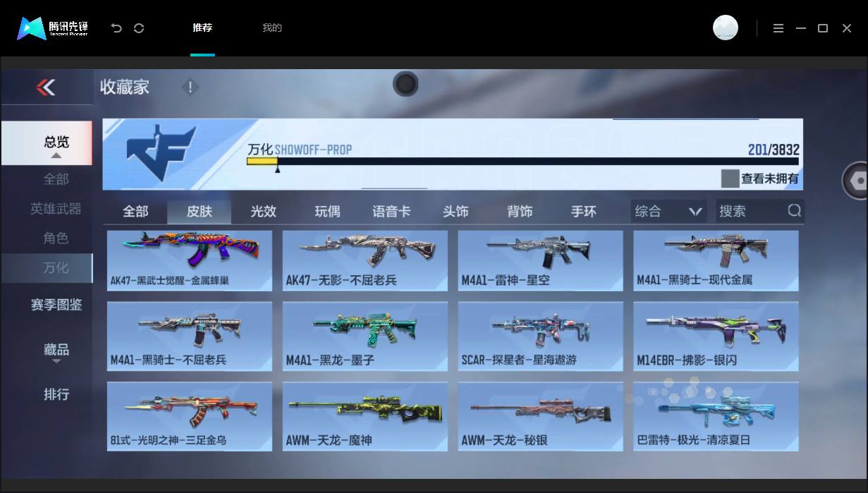The width and height of the screenshot is (868, 493).
Task: Click the red double-chevron back icon
Action: point(46,87)
